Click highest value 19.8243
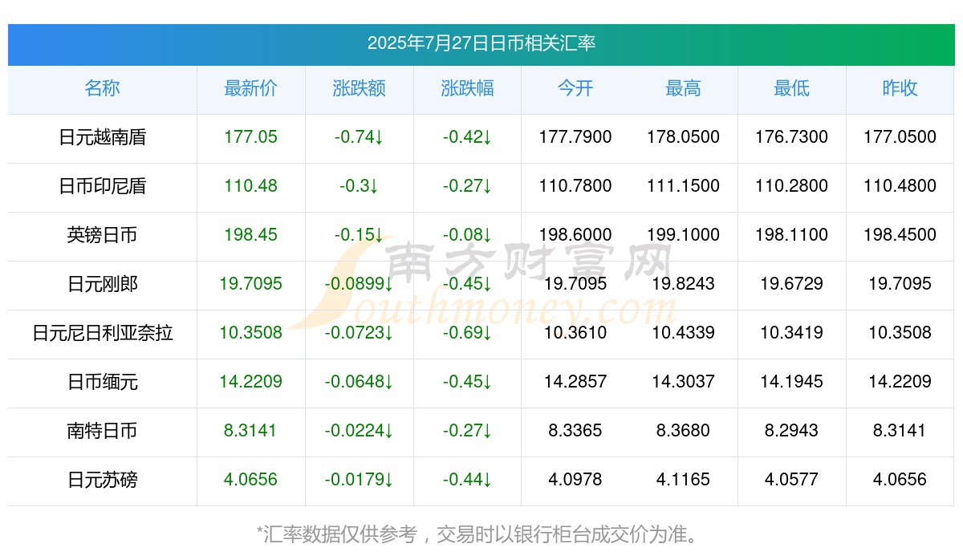This screenshot has width=963, height=560. (684, 284)
